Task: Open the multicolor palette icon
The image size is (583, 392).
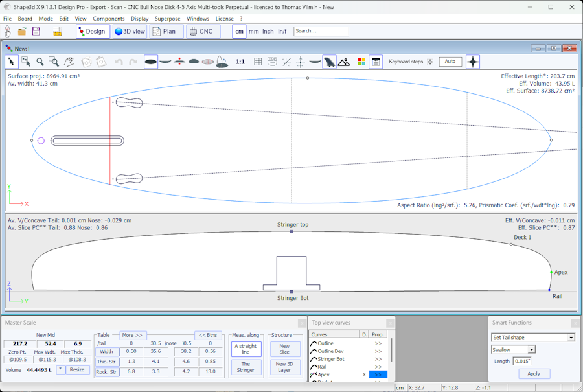Action: coord(361,62)
